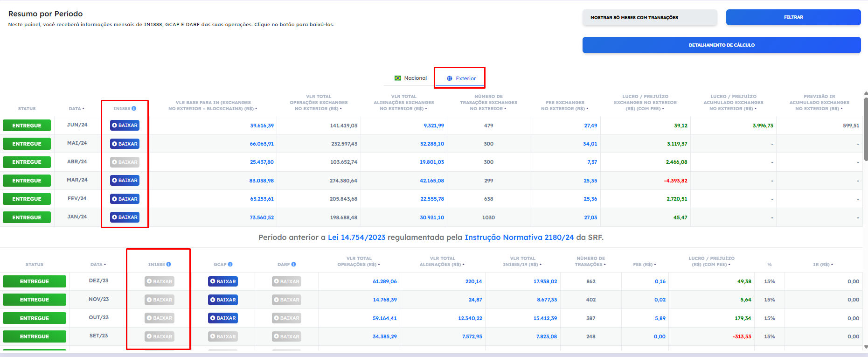Click the vertical scrollbar thumb on the right edge

pos(866,128)
